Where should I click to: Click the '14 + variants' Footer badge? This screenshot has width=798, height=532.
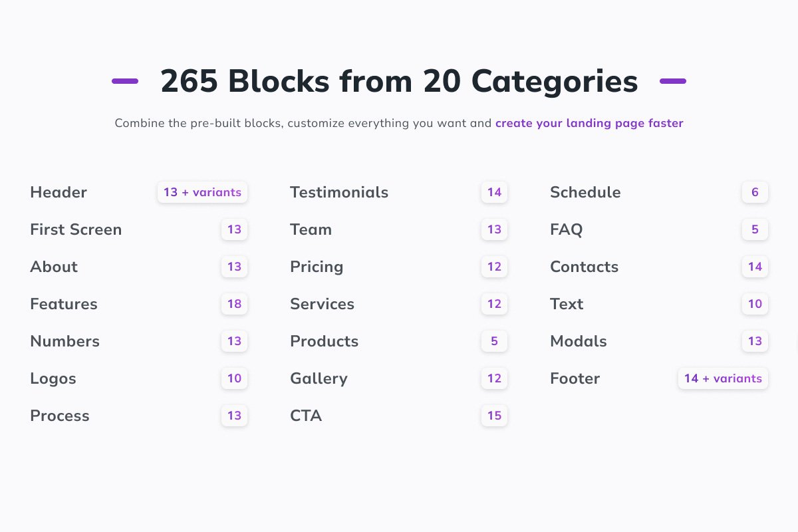(x=723, y=378)
